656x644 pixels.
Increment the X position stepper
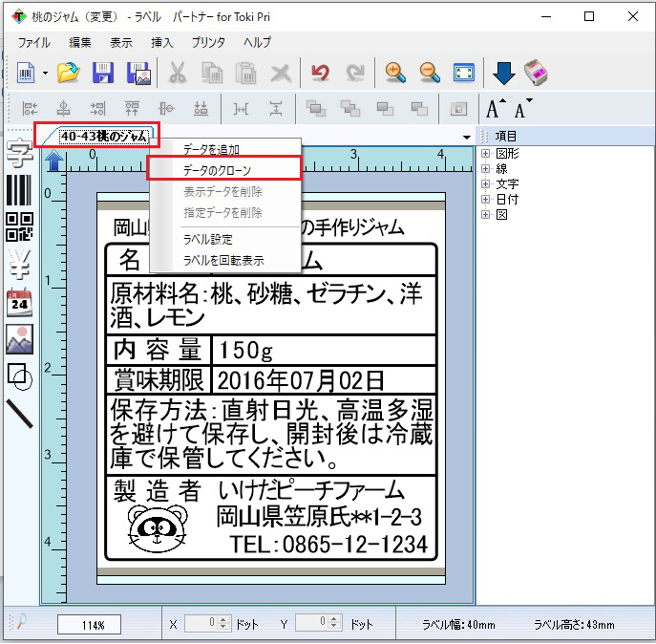tap(223, 619)
